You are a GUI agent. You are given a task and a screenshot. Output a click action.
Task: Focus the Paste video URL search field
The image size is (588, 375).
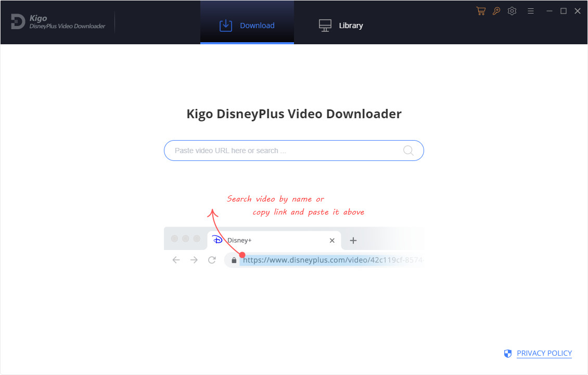[x=294, y=151]
